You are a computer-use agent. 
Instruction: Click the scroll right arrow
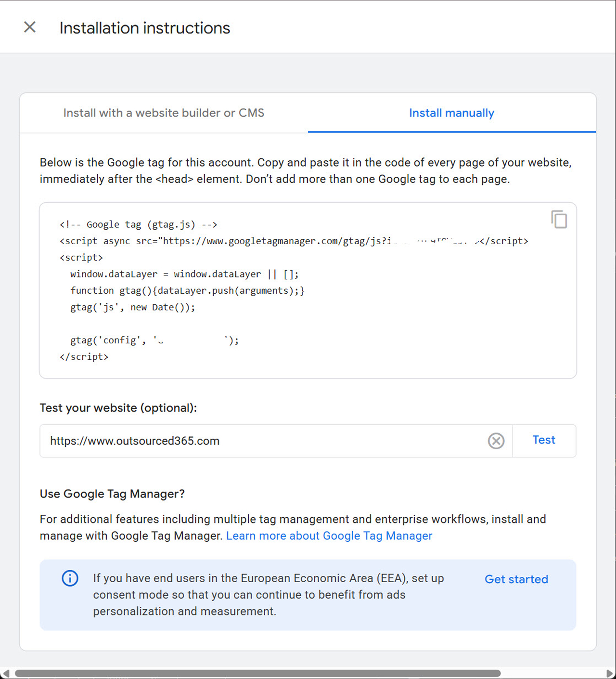(610, 673)
